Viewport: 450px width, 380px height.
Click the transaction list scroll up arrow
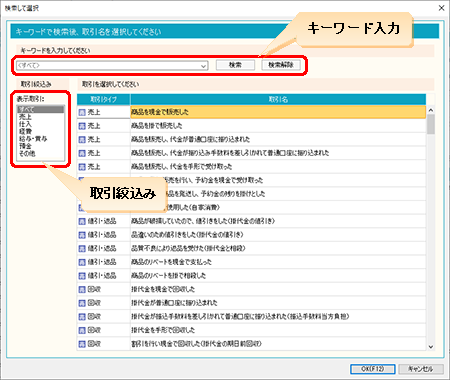pos(431,110)
